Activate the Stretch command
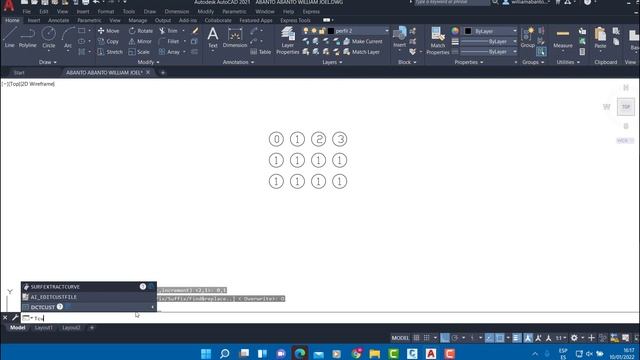This screenshot has height=360, width=640. click(x=110, y=52)
